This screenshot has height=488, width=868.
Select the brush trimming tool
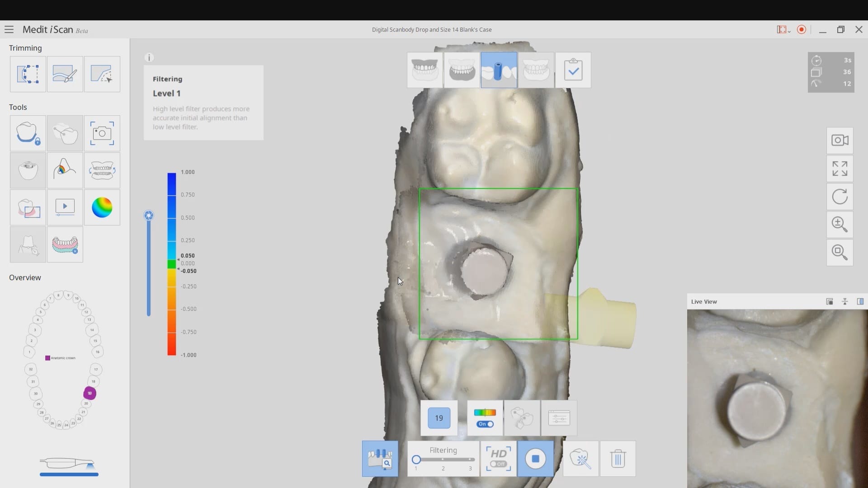pyautogui.click(x=65, y=74)
